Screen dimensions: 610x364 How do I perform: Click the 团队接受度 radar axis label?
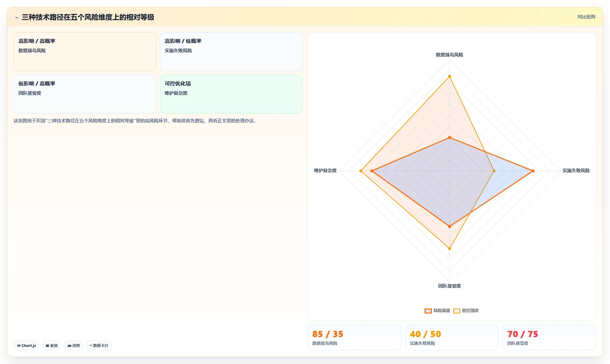click(450, 286)
